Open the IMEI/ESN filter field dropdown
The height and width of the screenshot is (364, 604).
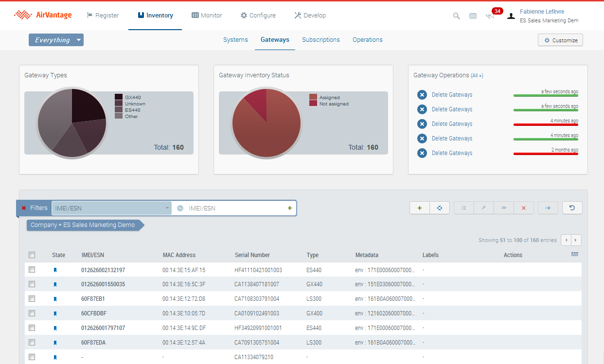click(x=111, y=208)
